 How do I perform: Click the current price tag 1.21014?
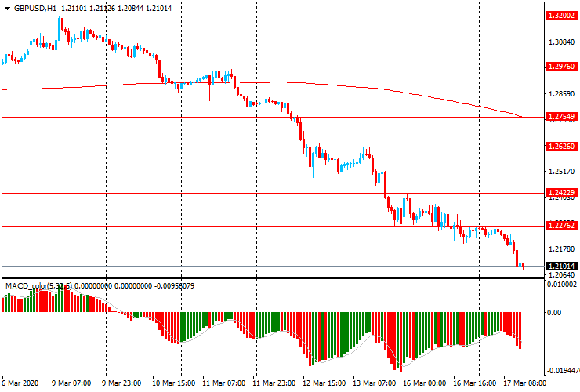561,267
